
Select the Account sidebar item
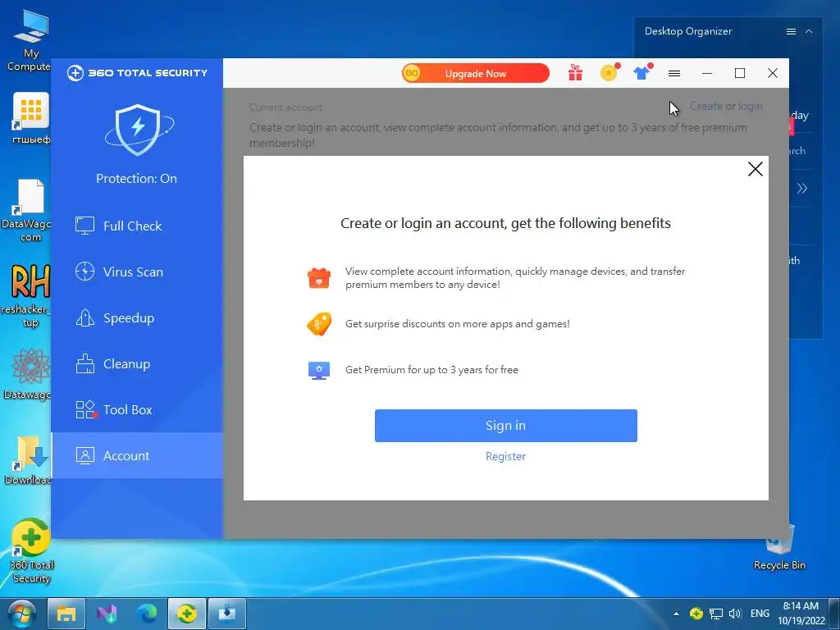(137, 455)
